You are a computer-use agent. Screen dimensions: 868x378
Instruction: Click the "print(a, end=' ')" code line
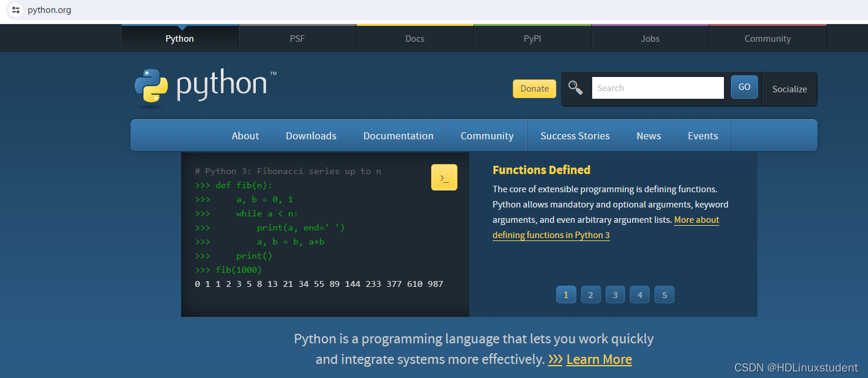click(270, 228)
